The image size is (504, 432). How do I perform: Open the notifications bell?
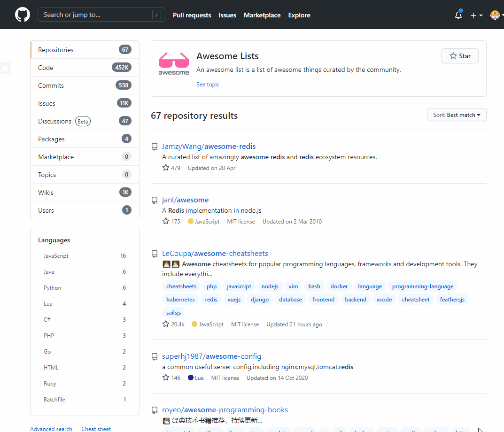[x=458, y=15]
